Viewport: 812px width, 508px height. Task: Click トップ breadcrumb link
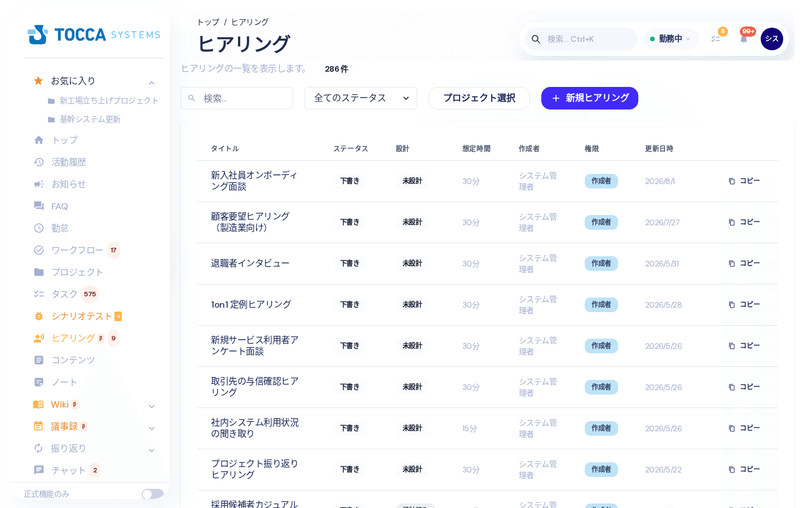208,22
